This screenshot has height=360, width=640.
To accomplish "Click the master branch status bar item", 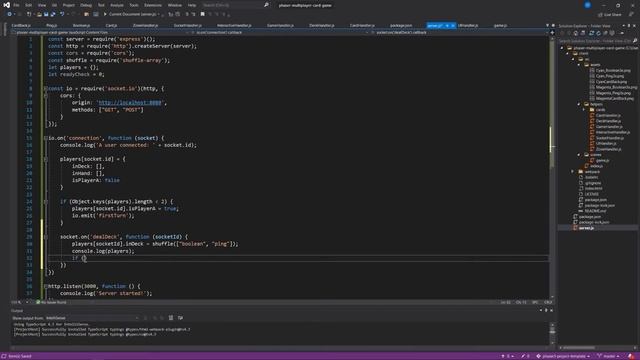I will coord(609,356).
